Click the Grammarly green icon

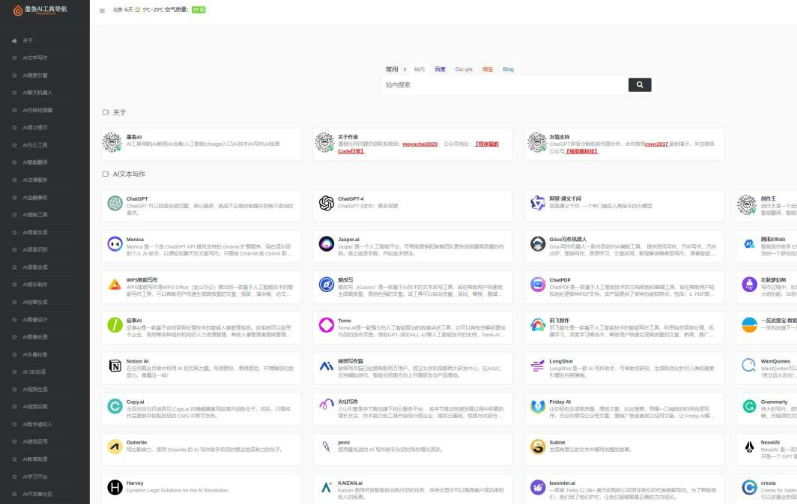pos(749,406)
